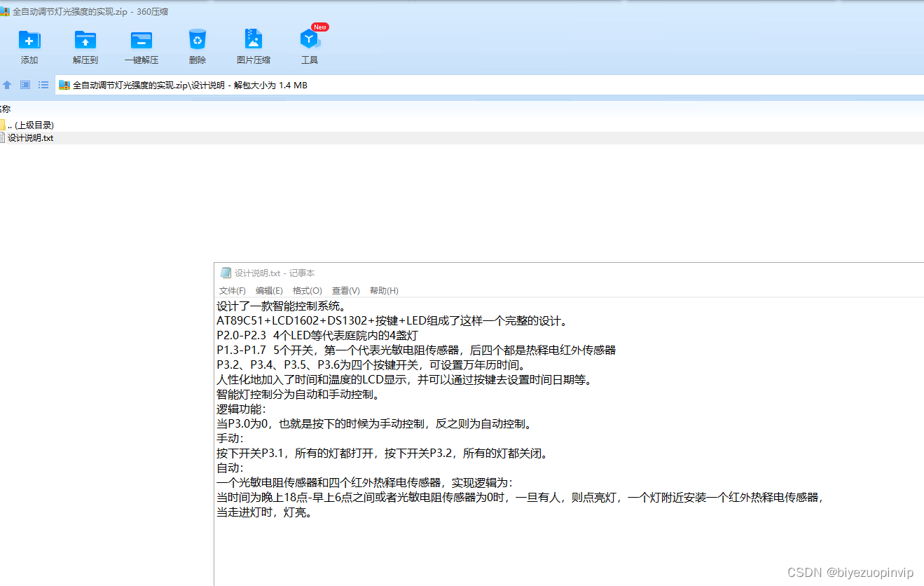Click the 名称 column header
Image resolution: width=924 pixels, height=586 pixels.
point(5,109)
